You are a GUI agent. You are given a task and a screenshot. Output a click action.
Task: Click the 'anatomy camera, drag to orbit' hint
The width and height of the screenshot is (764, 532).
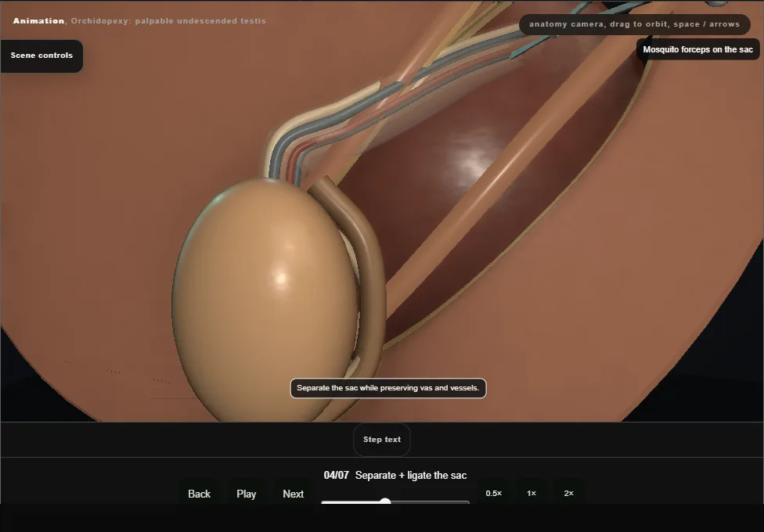click(634, 24)
